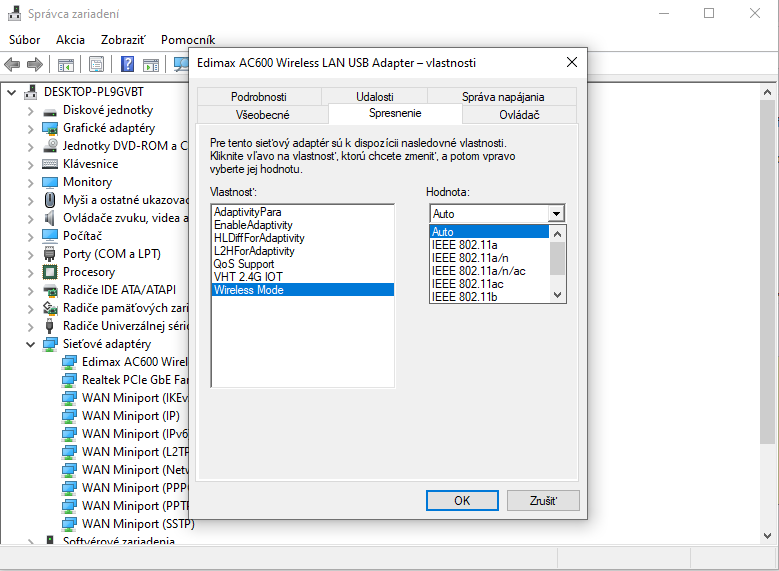779x571 pixels.
Task: Click the Sieťové adaptéry network icon
Action: 50,344
